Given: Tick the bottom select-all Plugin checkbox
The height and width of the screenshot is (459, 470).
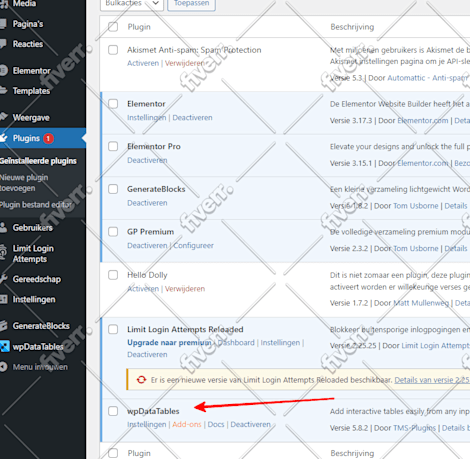Looking at the screenshot, I should tap(113, 453).
